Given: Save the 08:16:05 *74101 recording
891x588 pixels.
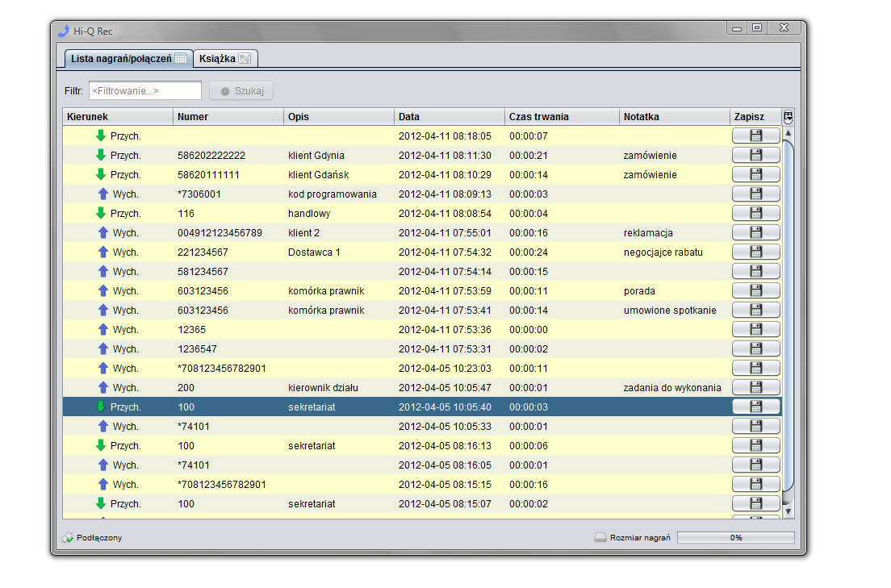Looking at the screenshot, I should coord(755,464).
